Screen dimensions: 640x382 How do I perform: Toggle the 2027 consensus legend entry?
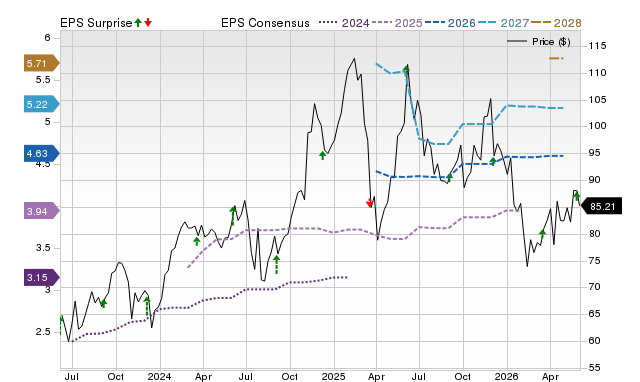tap(503, 23)
